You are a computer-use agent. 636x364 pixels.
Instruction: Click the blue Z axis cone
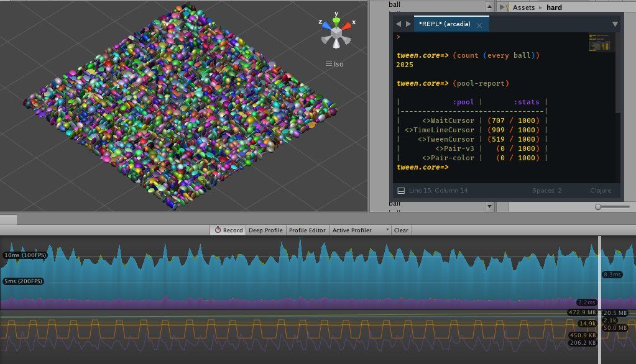click(x=326, y=26)
